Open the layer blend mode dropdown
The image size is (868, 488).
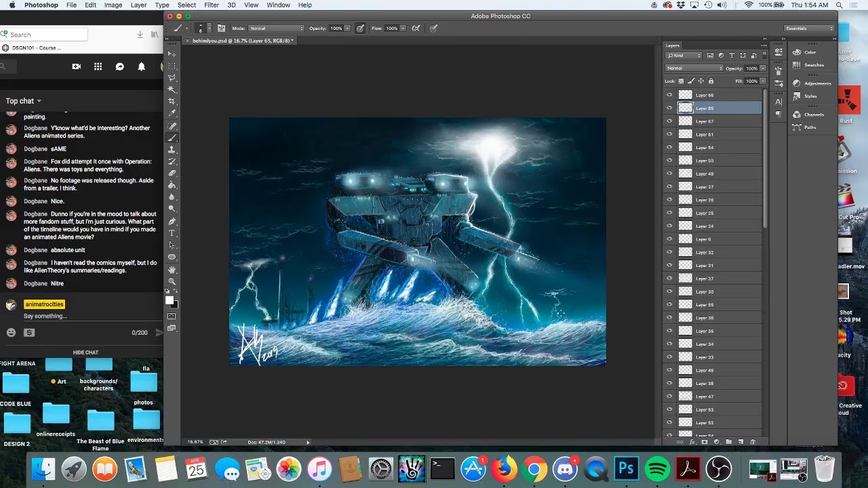pyautogui.click(x=694, y=68)
